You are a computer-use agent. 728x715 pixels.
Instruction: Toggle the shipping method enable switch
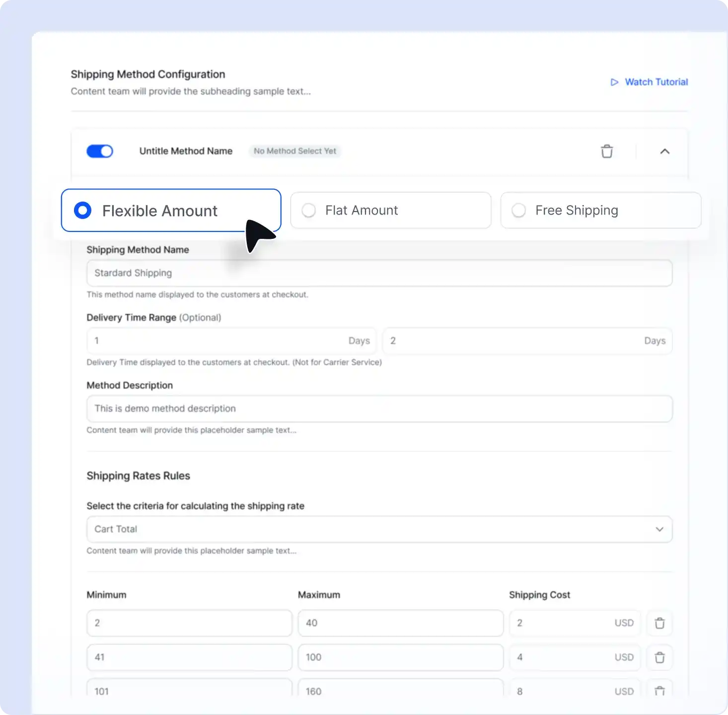(x=100, y=151)
